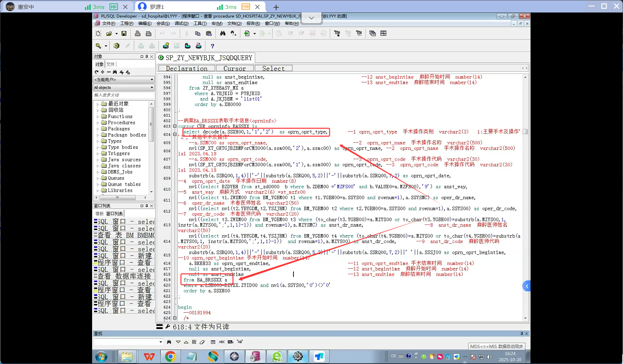The width and height of the screenshot is (623, 364).
Task: Click find-next down arrow in search bar
Action: click(x=178, y=342)
